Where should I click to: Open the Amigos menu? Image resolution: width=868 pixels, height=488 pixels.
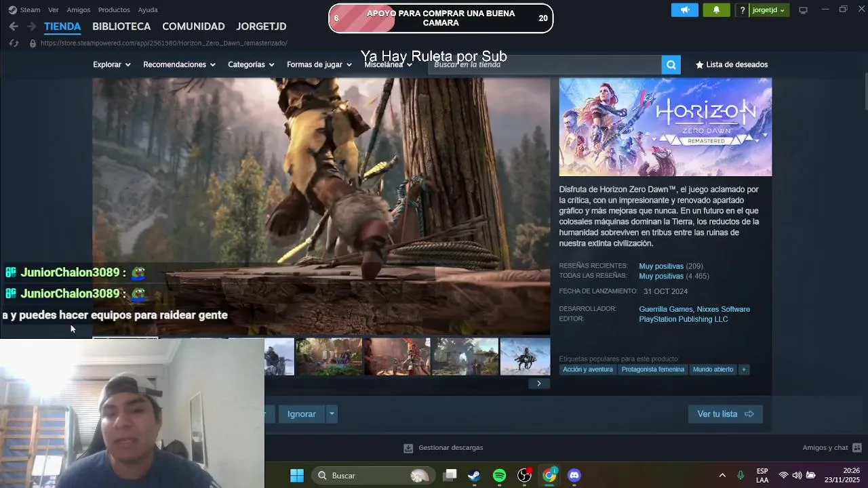79,9
